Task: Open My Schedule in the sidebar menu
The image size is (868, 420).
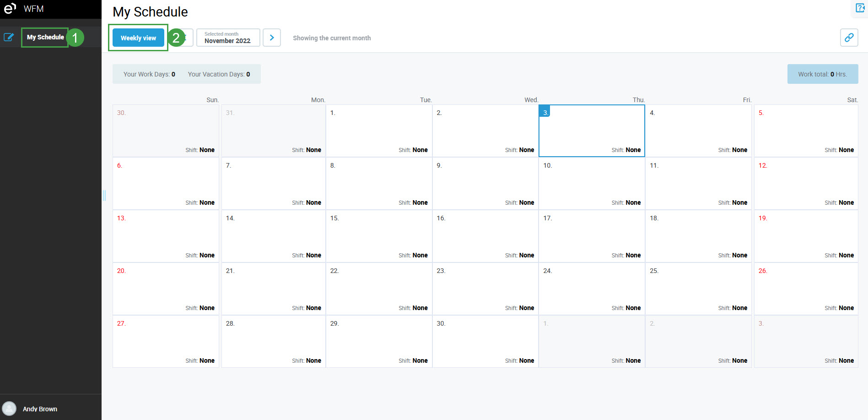Action: [45, 37]
